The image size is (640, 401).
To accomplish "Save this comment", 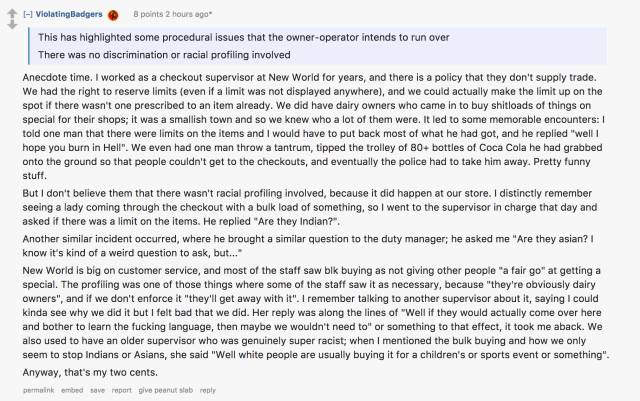I will click(x=97, y=390).
